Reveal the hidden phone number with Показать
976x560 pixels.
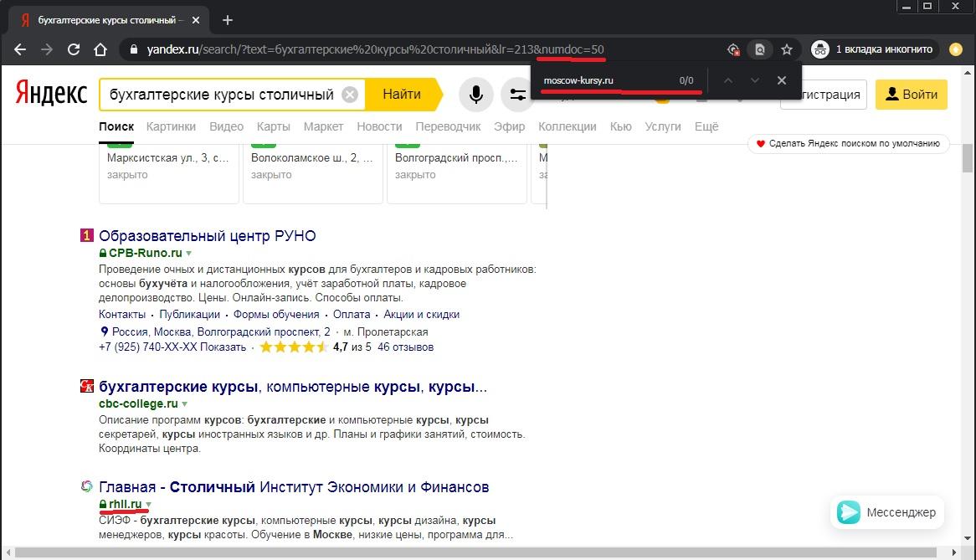[x=223, y=347]
